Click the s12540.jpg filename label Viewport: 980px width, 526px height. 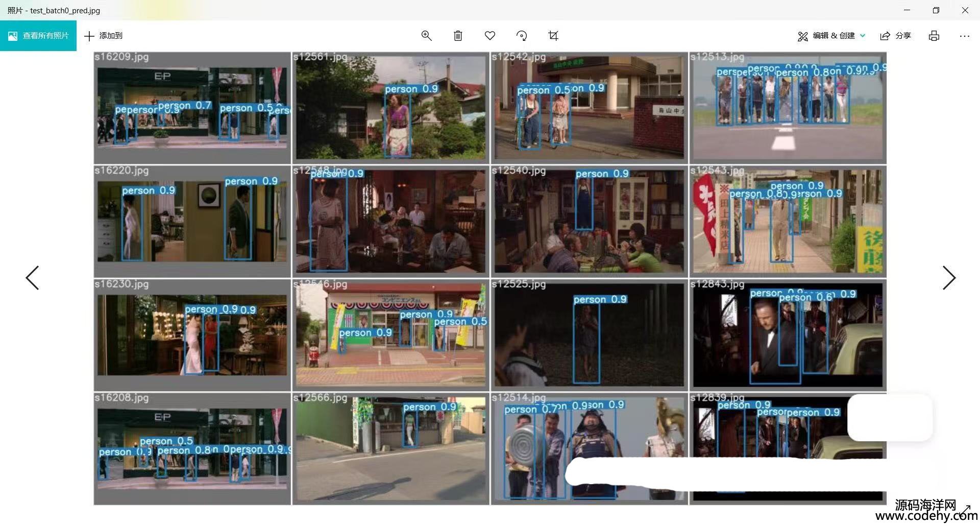[x=519, y=171]
